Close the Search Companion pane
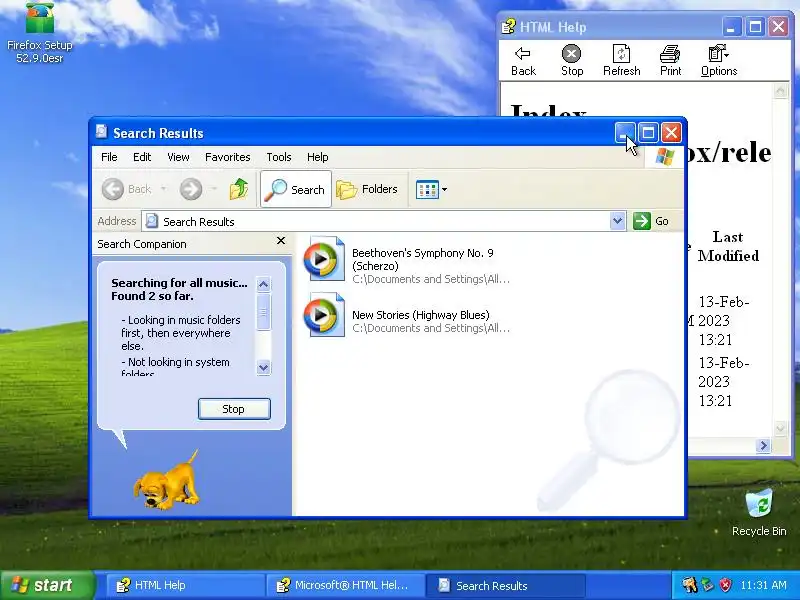The image size is (800, 600). 281,240
